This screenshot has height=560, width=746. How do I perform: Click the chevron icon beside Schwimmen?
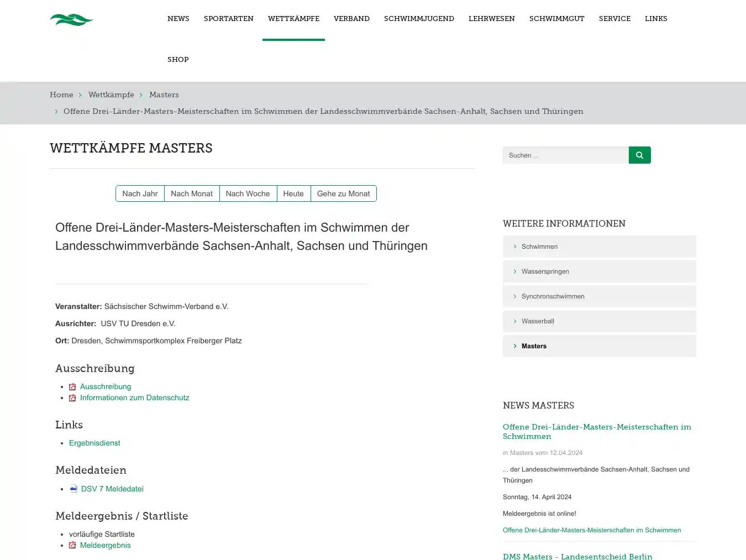pos(514,246)
